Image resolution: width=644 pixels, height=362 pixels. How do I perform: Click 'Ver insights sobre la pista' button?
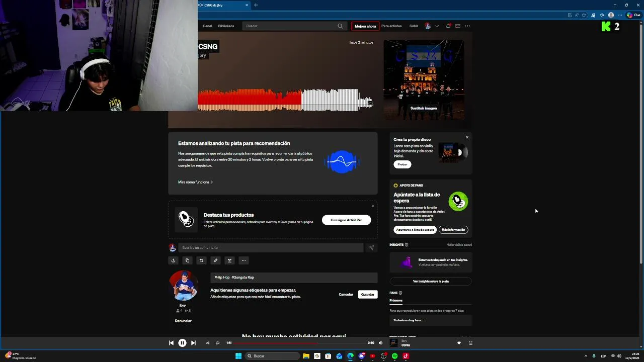pos(431,281)
